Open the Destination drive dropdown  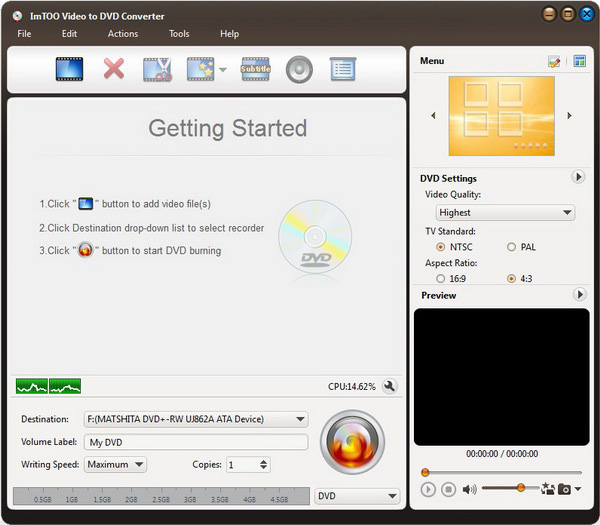[x=196, y=419]
